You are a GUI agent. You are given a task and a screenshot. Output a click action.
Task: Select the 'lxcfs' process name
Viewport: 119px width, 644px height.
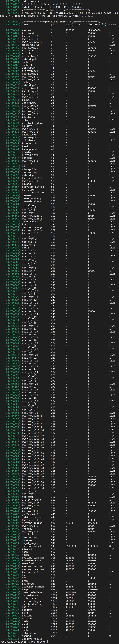(x=25, y=575)
